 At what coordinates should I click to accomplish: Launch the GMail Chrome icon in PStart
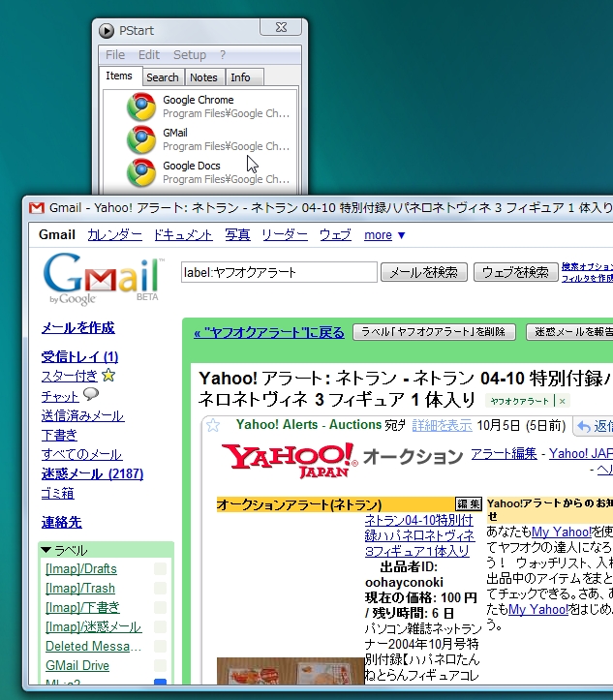pos(141,139)
